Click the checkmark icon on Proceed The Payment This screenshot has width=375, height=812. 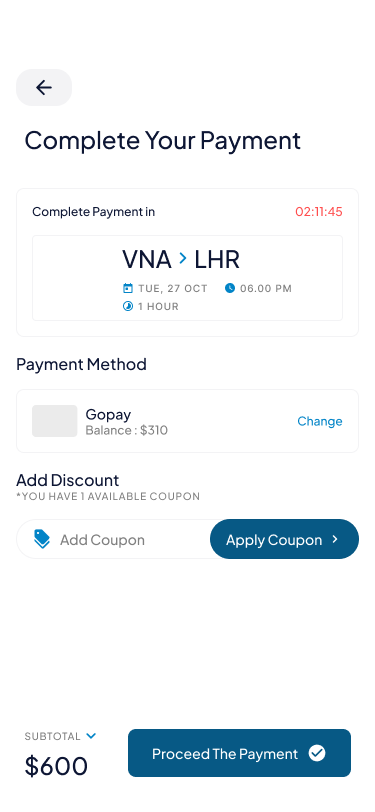coord(317,753)
